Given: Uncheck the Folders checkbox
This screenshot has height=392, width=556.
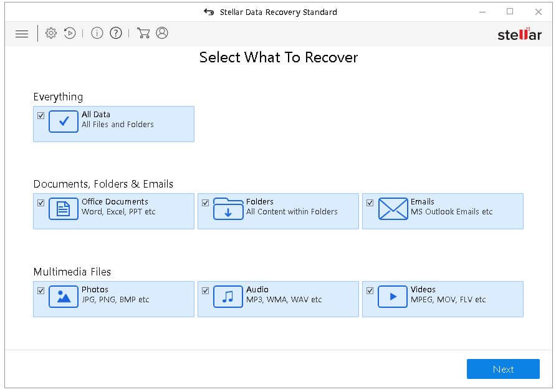Looking at the screenshot, I should coord(205,203).
